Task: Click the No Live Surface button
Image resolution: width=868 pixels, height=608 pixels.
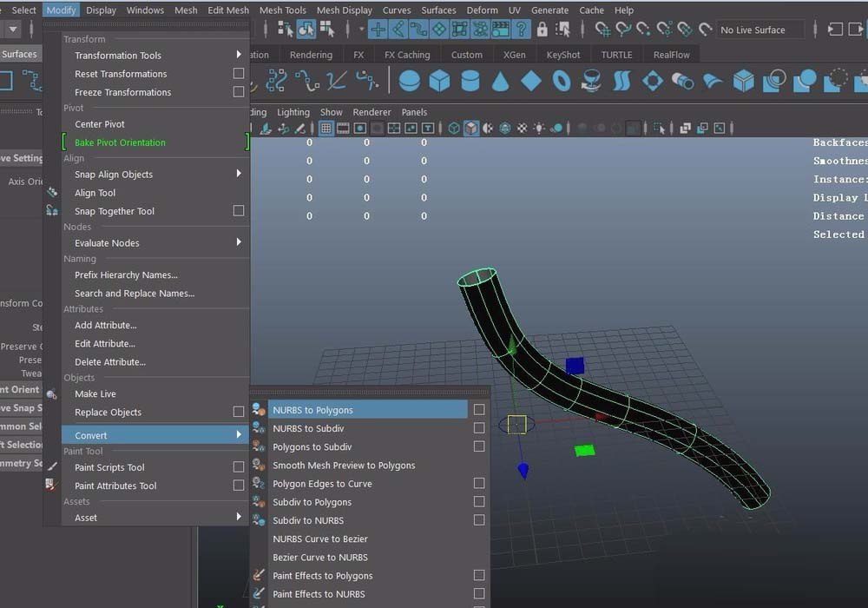Action: tap(758, 29)
